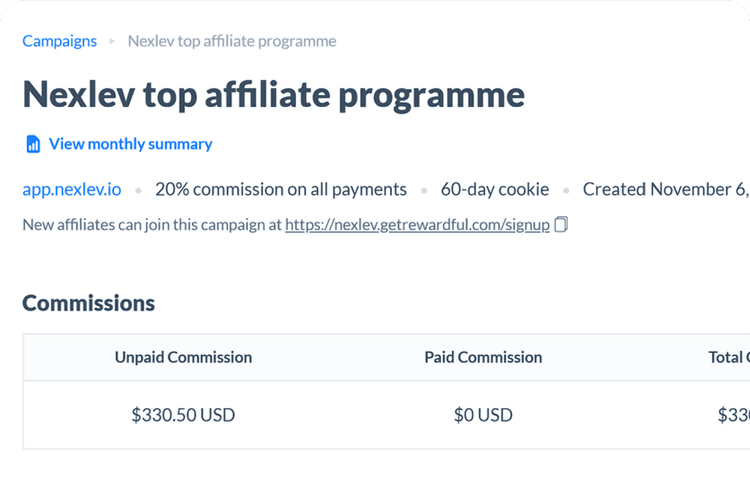Click the breadcrumb separator arrow

click(112, 41)
